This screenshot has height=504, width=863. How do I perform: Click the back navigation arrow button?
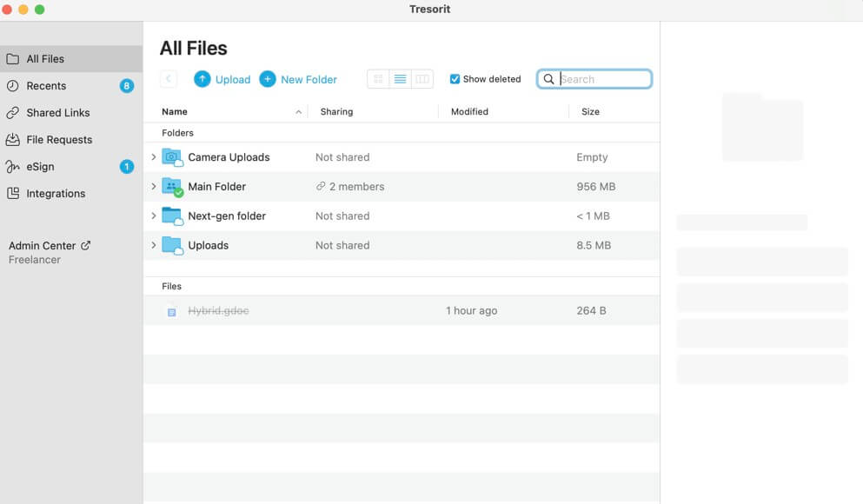point(169,79)
